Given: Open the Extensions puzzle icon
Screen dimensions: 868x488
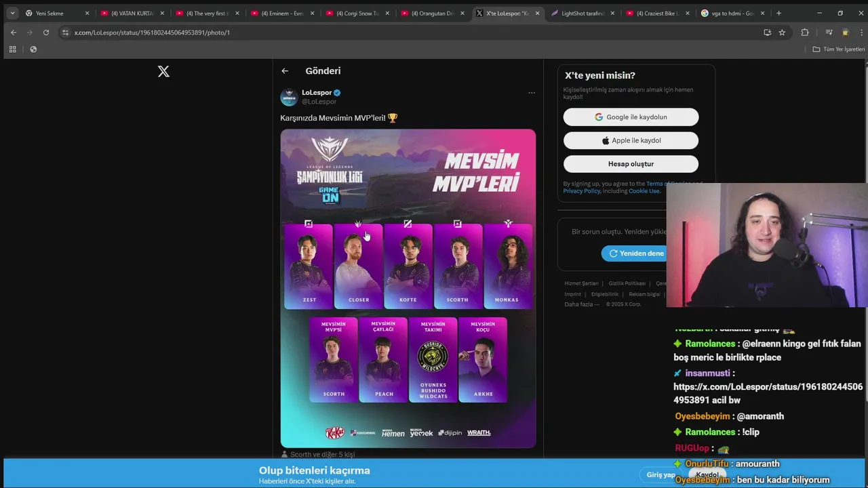Looking at the screenshot, I should click(x=805, y=32).
